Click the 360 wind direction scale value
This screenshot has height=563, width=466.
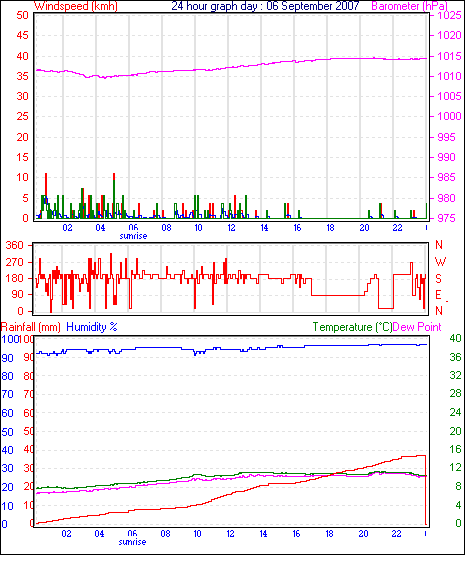14,246
